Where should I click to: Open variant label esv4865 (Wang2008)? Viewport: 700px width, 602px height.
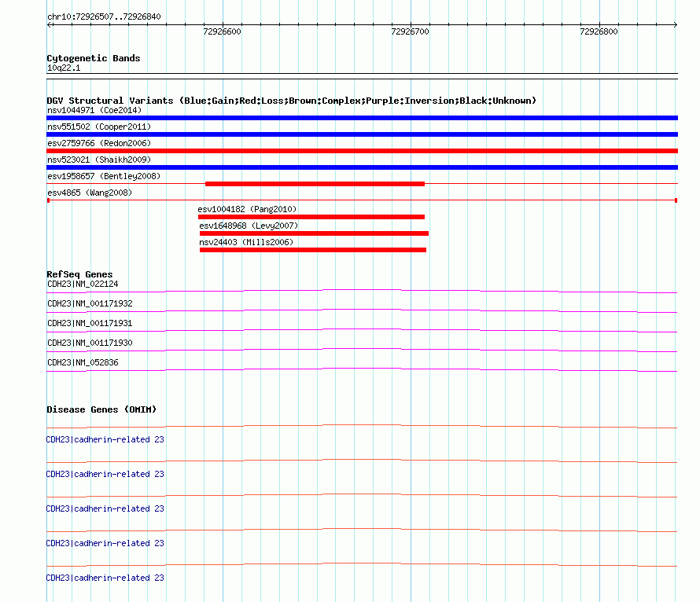[x=90, y=193]
